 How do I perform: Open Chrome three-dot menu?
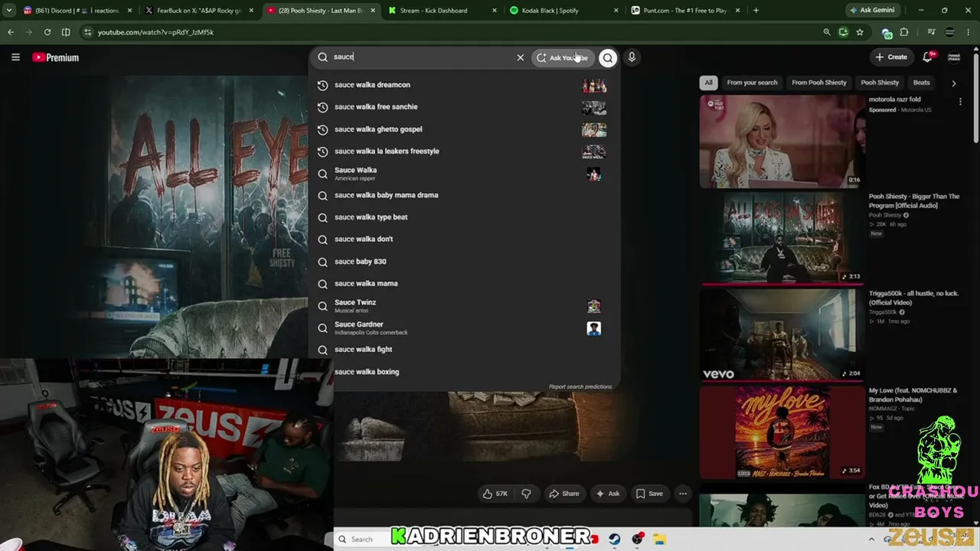tap(969, 32)
